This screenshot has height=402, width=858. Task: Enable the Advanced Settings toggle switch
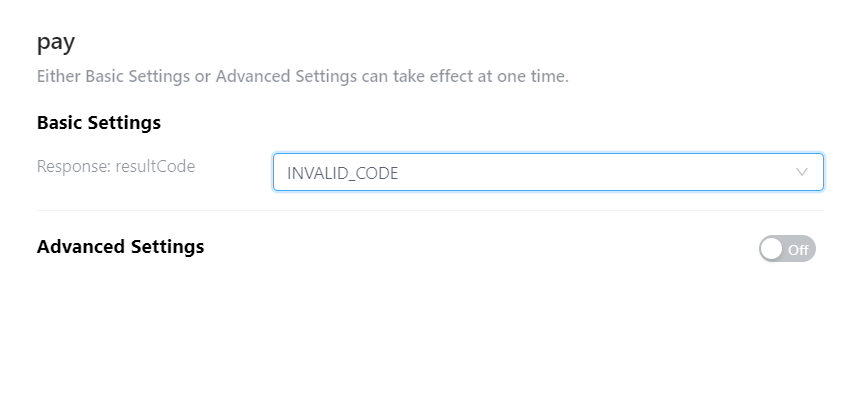tap(787, 249)
